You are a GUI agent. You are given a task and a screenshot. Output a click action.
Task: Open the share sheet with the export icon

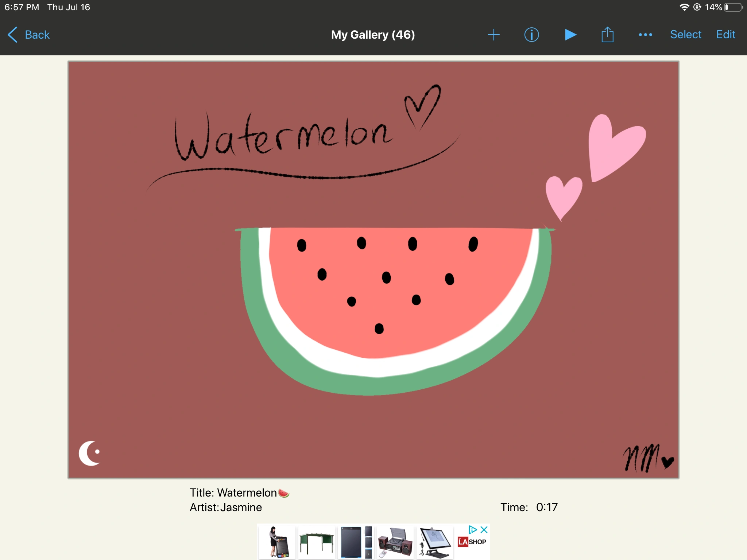(x=607, y=35)
